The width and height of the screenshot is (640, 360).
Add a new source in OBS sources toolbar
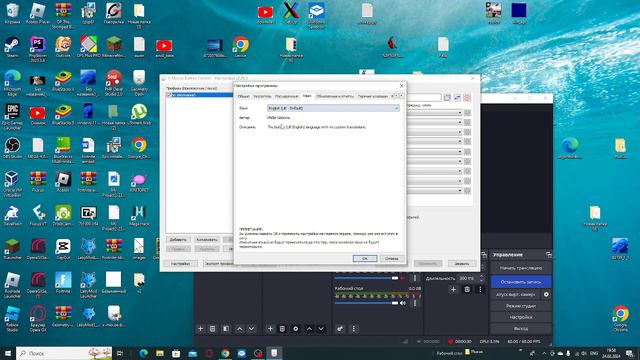(x=270, y=329)
